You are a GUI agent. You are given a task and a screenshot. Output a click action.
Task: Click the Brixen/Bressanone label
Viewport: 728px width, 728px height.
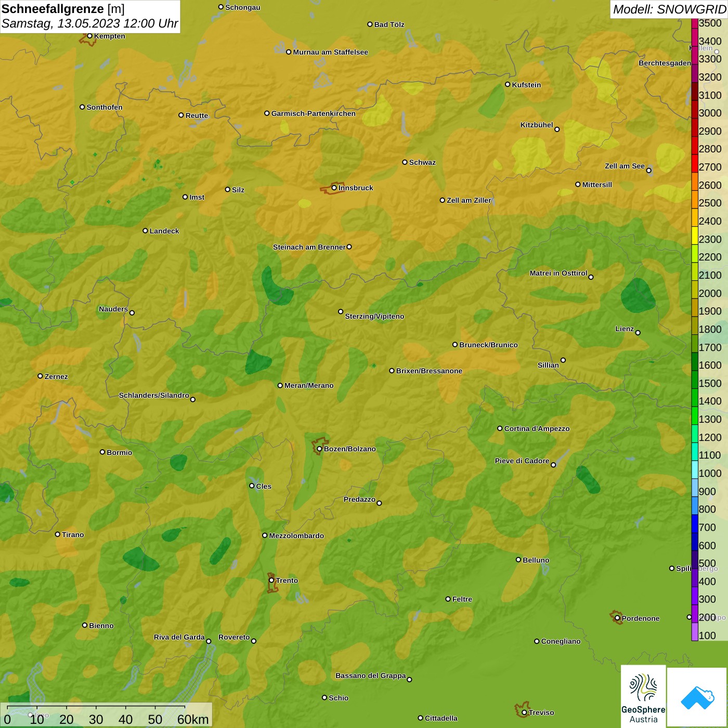click(x=429, y=371)
